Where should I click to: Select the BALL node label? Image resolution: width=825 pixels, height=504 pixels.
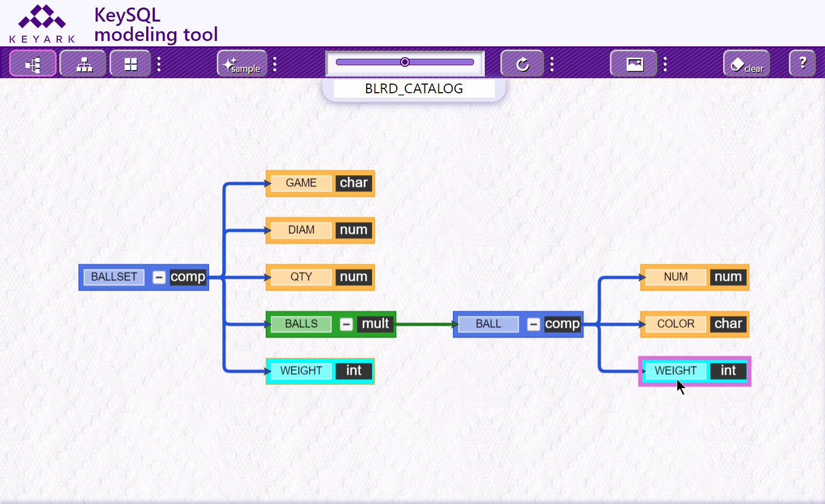point(488,324)
